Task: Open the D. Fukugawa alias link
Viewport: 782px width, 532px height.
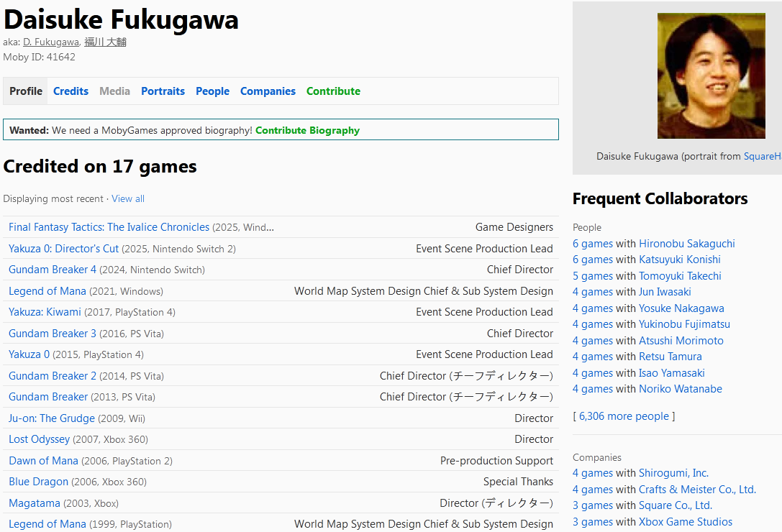Action: click(51, 42)
